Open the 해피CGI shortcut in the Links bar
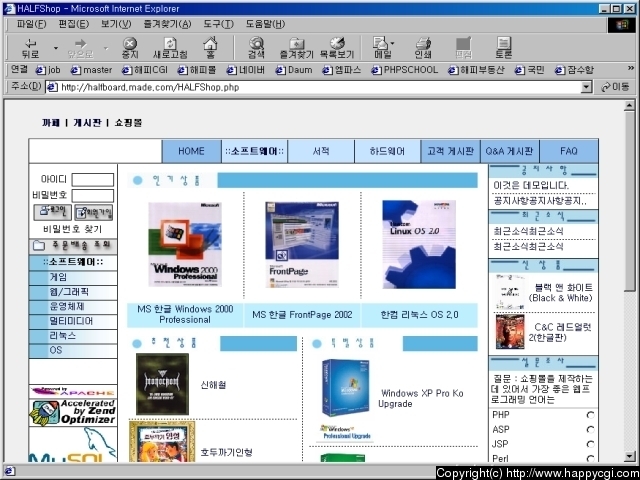Image resolution: width=640 pixels, height=480 pixels. (x=145, y=70)
